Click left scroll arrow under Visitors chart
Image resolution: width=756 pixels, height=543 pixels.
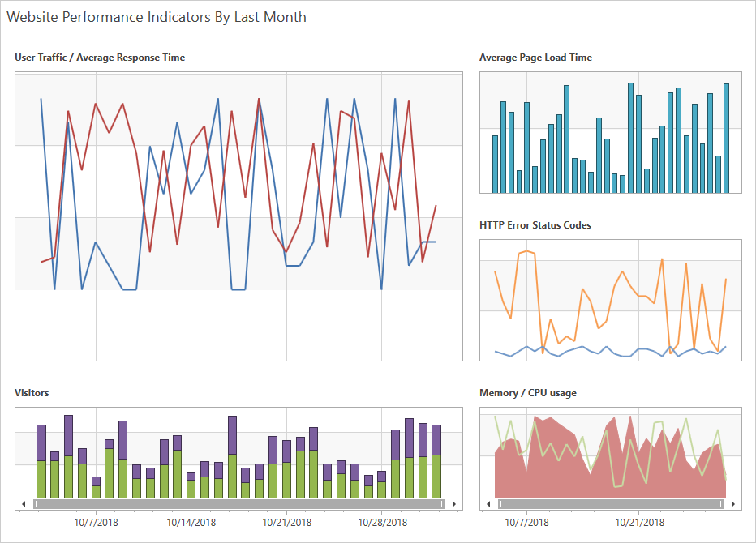click(x=24, y=503)
